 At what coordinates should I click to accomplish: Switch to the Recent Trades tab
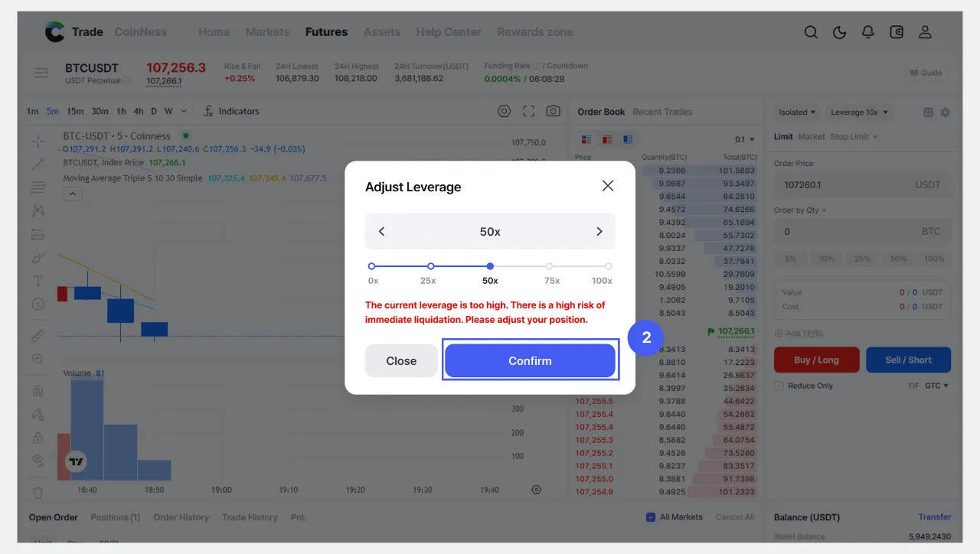(662, 112)
